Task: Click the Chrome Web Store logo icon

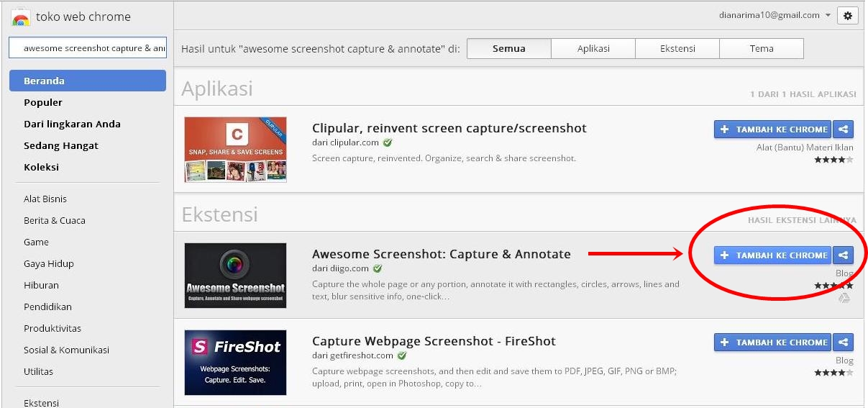Action: pos(21,17)
